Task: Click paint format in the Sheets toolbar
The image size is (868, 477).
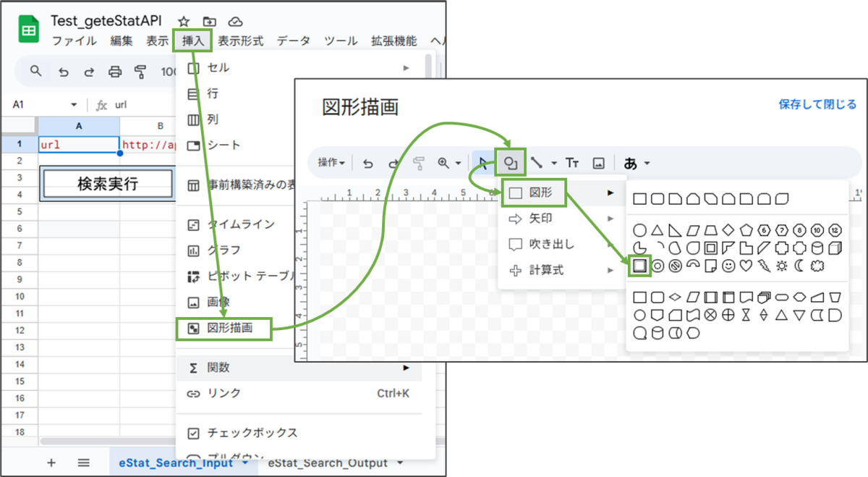Action: (x=141, y=71)
